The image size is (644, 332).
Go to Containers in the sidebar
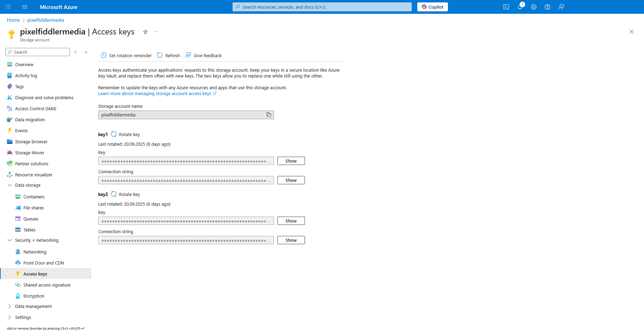tap(34, 197)
